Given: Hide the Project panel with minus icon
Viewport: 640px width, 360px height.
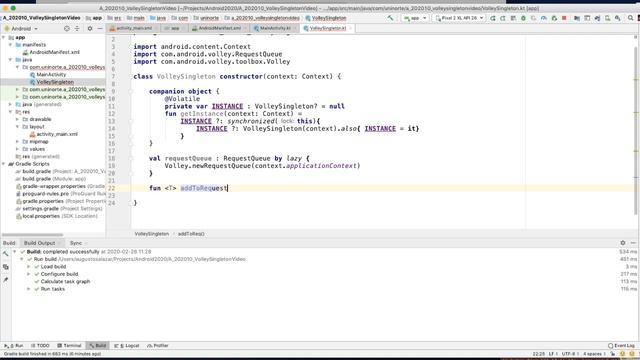Looking at the screenshot, I should (x=100, y=29).
